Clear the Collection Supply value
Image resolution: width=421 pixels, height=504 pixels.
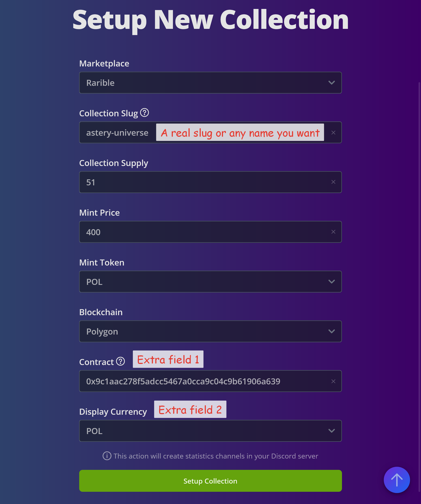coord(333,182)
